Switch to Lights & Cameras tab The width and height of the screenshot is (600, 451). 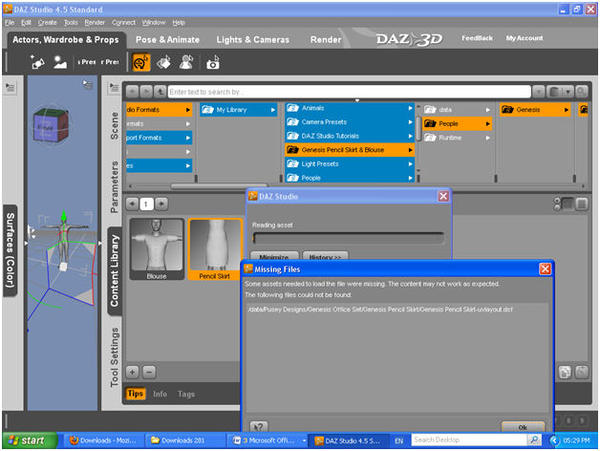(253, 40)
